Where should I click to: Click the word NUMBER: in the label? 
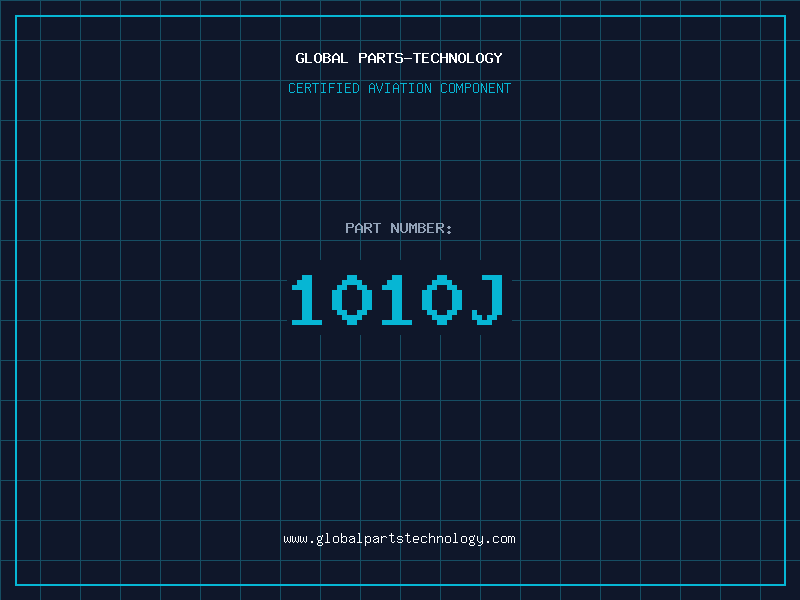[422, 228]
